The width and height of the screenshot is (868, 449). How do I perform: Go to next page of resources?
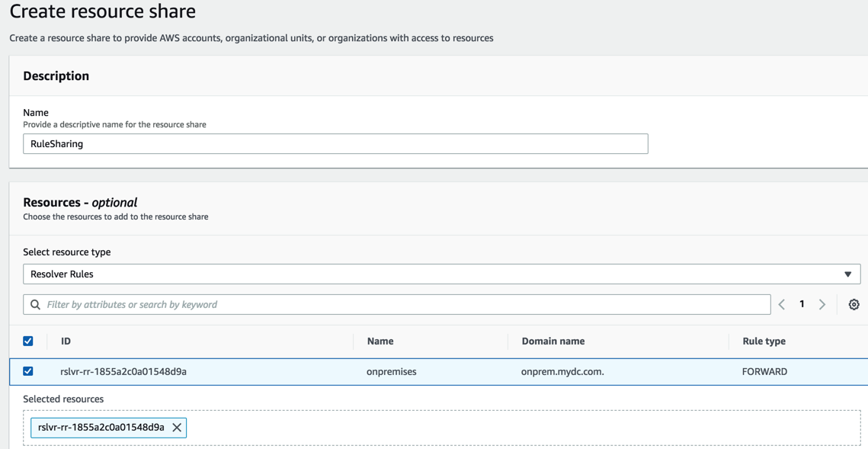822,304
